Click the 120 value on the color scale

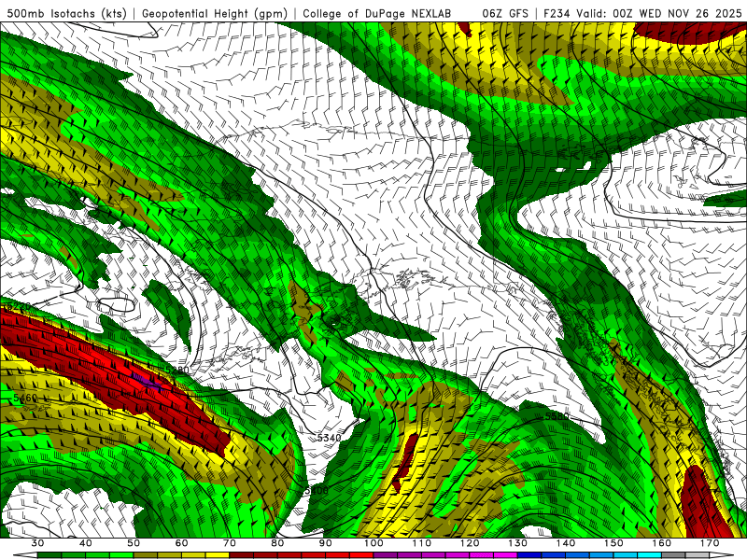coord(470,543)
